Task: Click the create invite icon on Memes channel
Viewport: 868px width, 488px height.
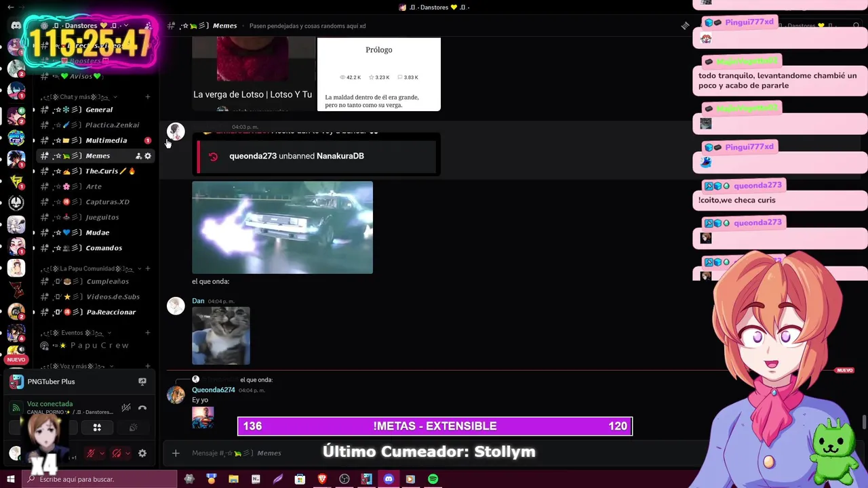Action: tap(138, 156)
